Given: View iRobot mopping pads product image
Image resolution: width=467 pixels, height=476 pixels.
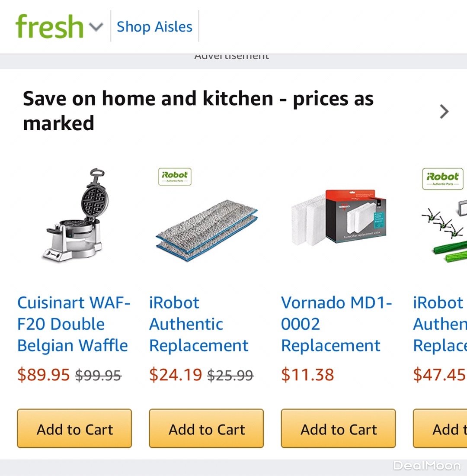Looking at the screenshot, I should [x=207, y=229].
